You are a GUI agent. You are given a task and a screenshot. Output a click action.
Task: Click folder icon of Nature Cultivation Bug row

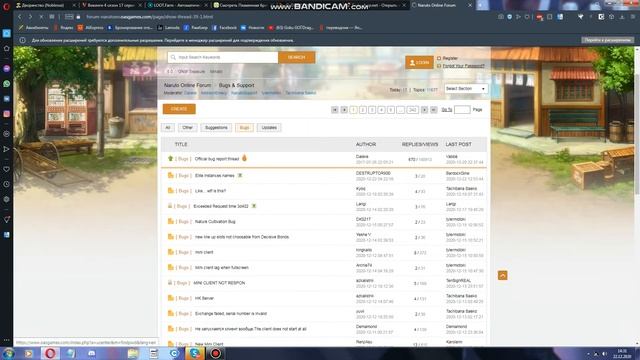171,221
